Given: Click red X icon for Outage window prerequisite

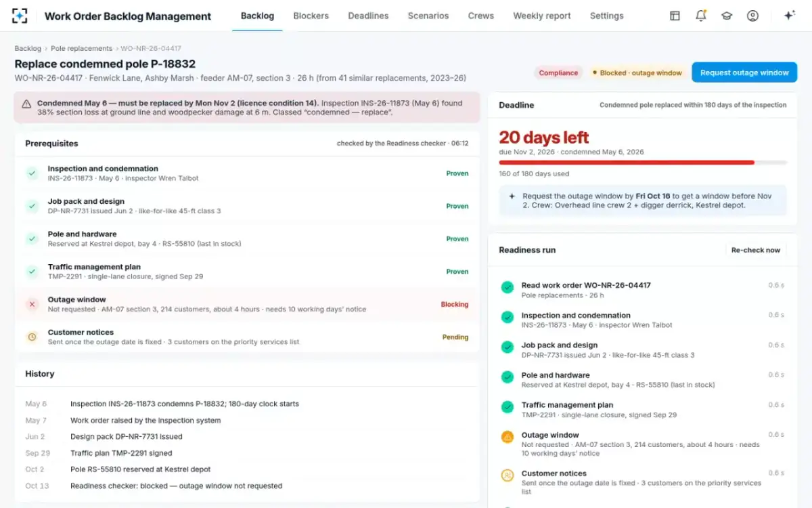Looking at the screenshot, I should pos(32,304).
